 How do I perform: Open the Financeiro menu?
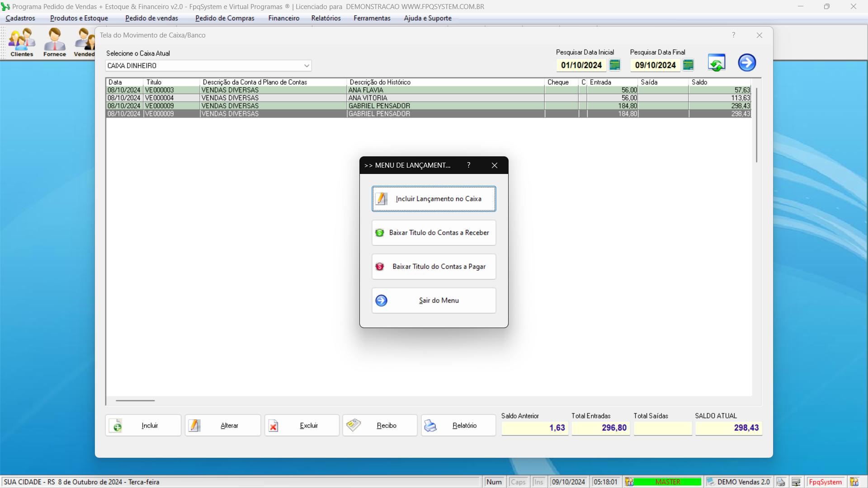283,18
